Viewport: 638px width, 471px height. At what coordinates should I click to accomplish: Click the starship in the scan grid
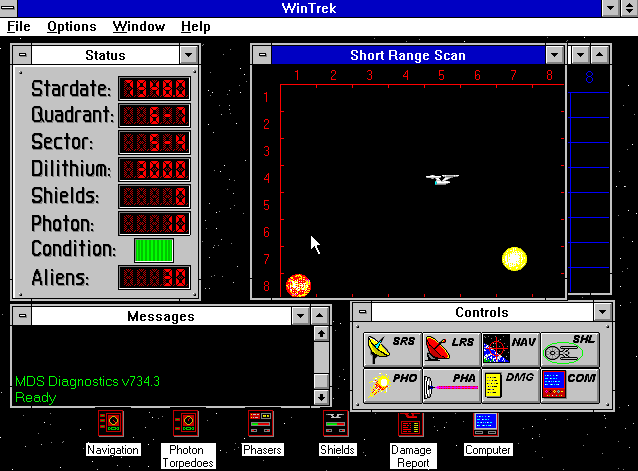point(442,179)
